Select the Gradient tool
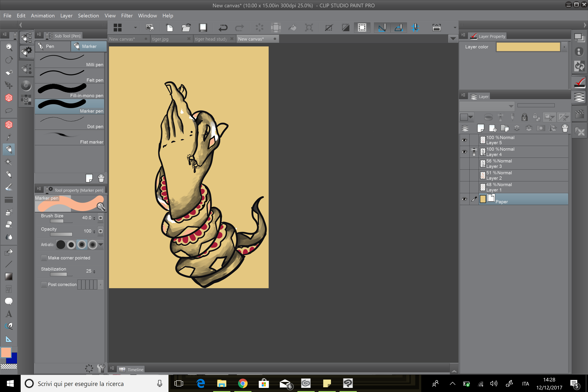 coord(9,276)
